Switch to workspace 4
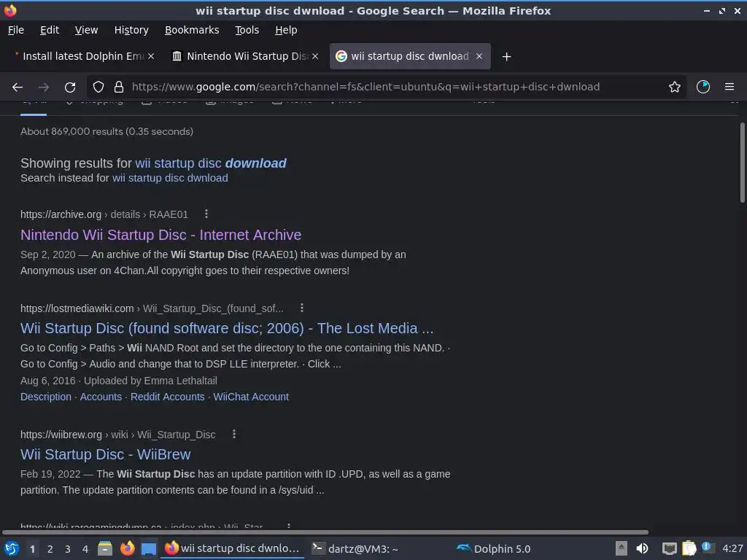The image size is (747, 560). coord(85,549)
